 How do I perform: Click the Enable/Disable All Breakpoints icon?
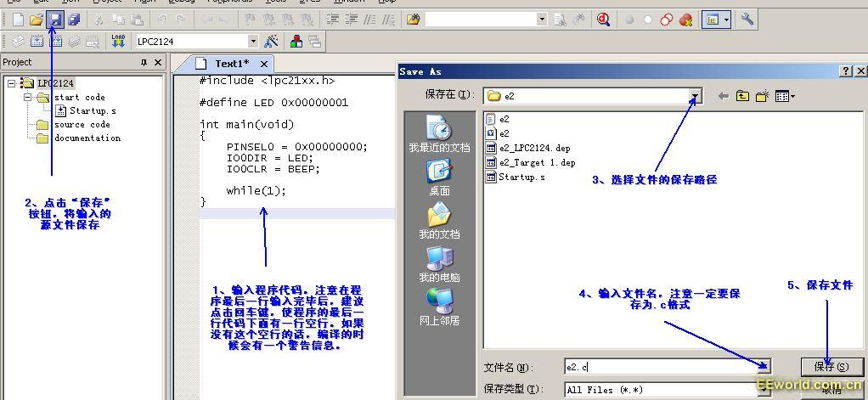667,20
